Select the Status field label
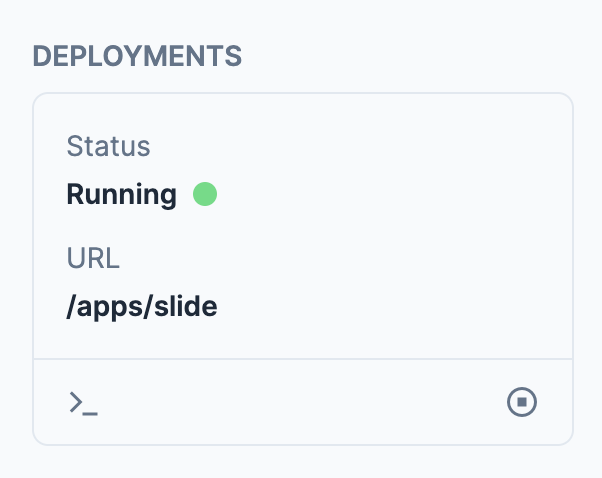602x478 pixels. (108, 147)
